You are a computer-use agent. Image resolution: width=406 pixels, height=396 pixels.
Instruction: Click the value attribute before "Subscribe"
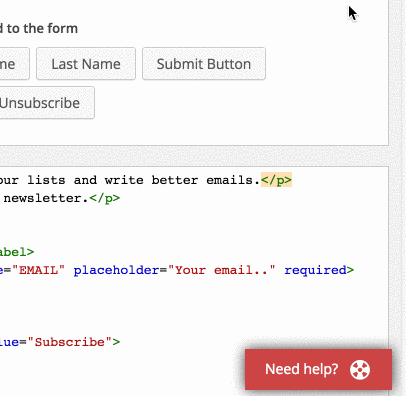click(9, 342)
